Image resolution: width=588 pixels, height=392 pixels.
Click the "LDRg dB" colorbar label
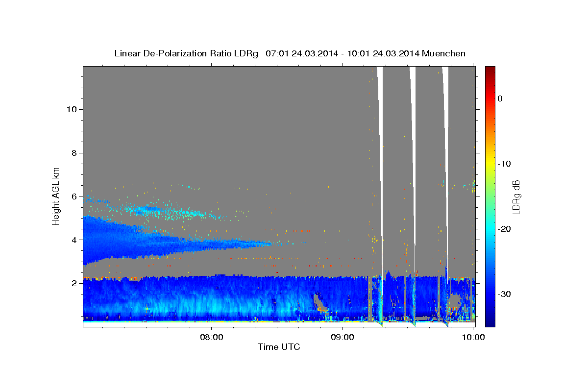516,197
